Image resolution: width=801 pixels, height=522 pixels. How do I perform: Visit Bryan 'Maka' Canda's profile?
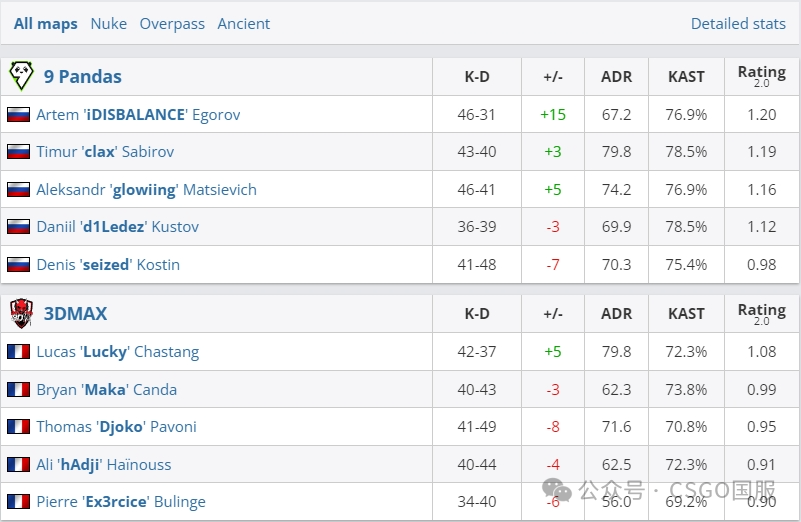(x=106, y=390)
